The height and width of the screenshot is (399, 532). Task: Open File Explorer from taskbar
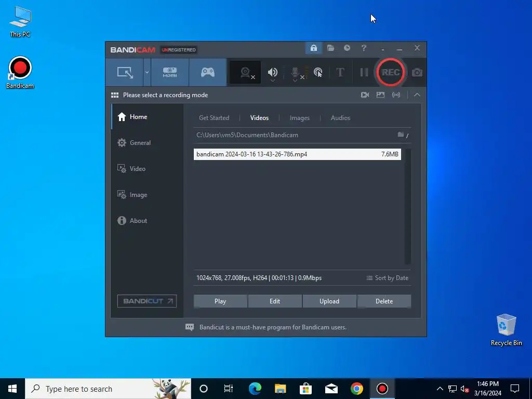click(x=280, y=389)
